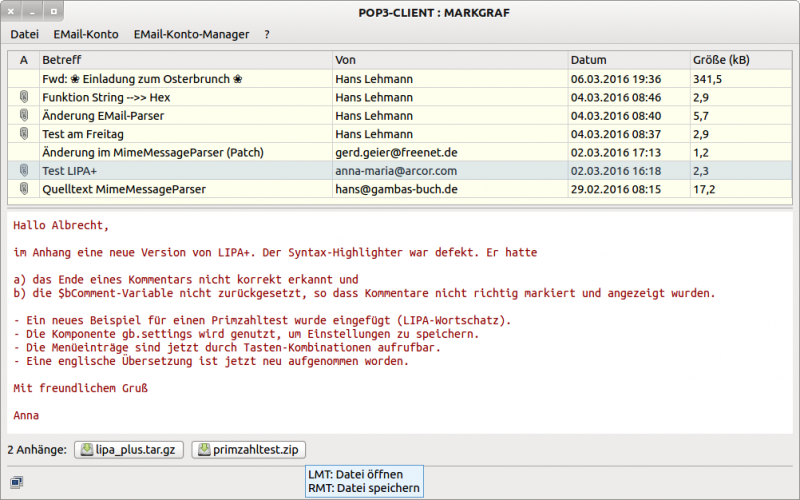Sort emails by Betreff column header
The image size is (800, 500).
click(185, 60)
